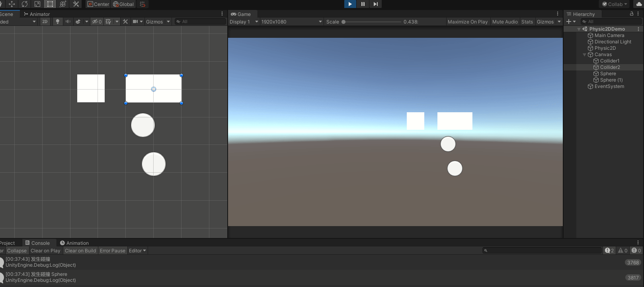Open the scene effects dropdown arrow
644x287 pixels.
(x=87, y=21)
